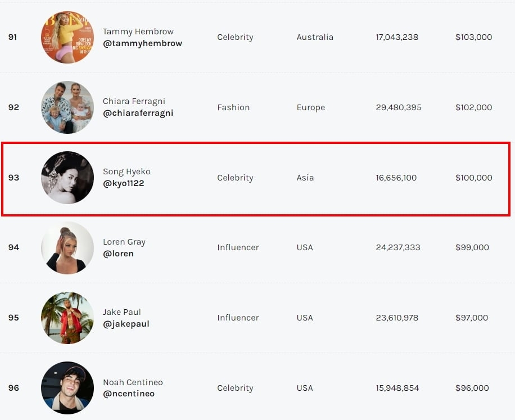Open Chiara Ferragni's profile photo
The width and height of the screenshot is (515, 420).
(67, 107)
